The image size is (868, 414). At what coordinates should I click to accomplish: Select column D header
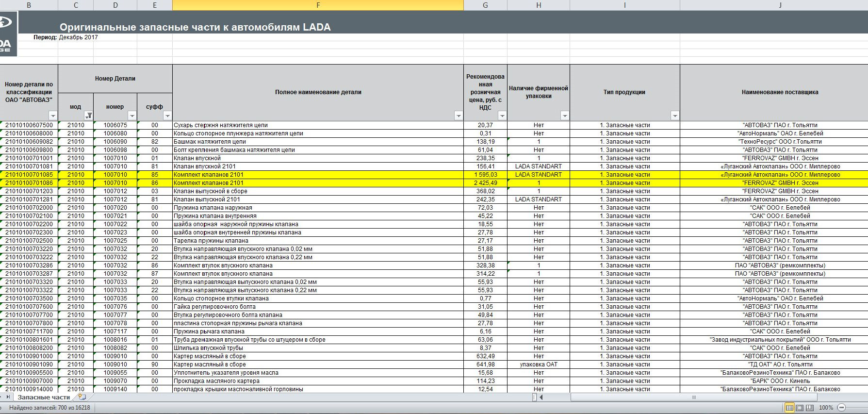click(115, 5)
